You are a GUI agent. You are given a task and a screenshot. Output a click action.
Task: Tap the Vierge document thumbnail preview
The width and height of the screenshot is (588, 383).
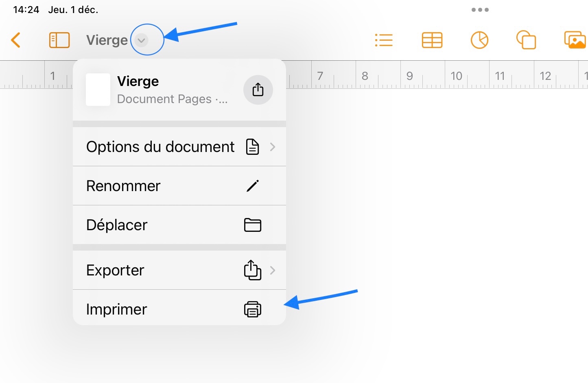[x=98, y=90]
